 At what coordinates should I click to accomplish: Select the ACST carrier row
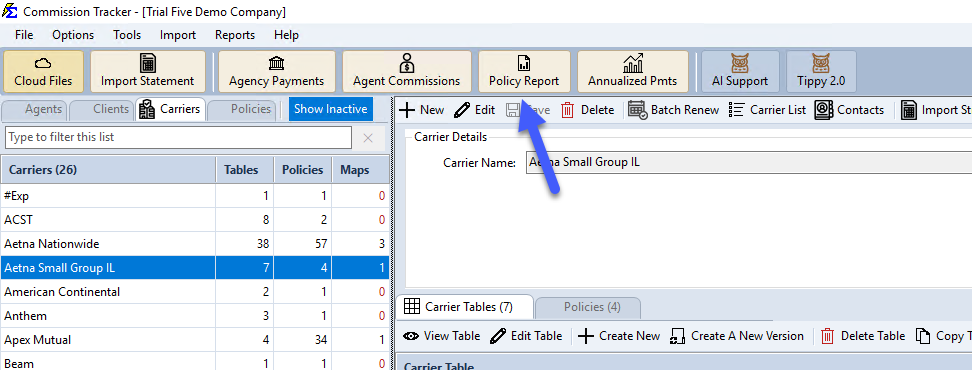(195, 220)
